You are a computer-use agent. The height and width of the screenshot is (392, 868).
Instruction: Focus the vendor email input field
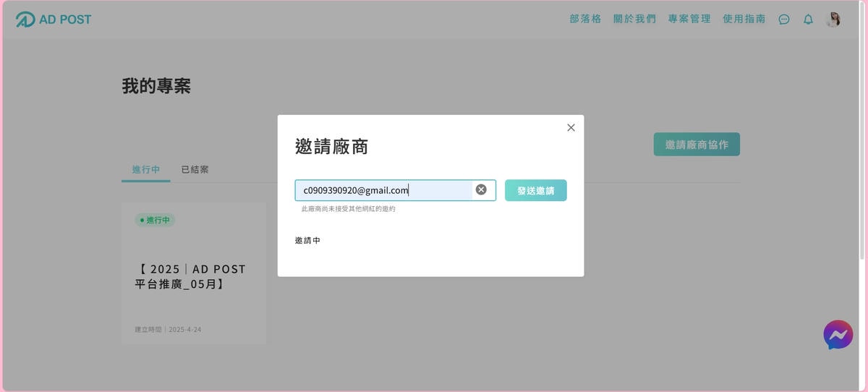(x=383, y=190)
